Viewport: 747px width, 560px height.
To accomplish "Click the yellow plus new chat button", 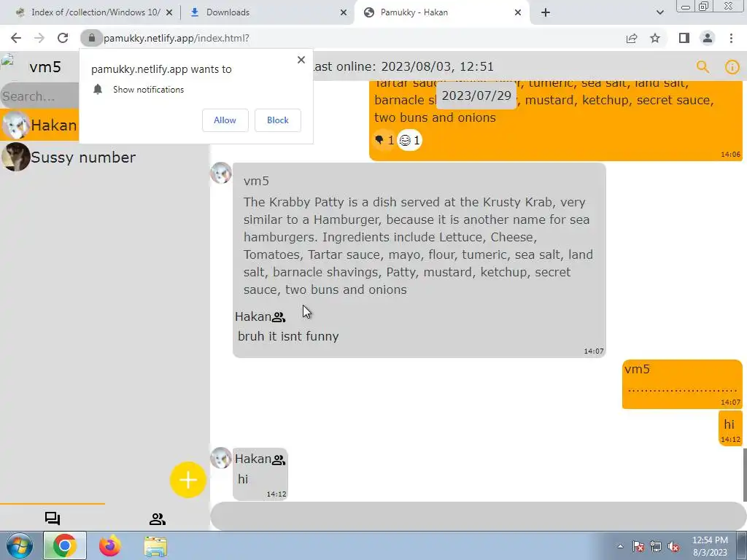I will [187, 480].
